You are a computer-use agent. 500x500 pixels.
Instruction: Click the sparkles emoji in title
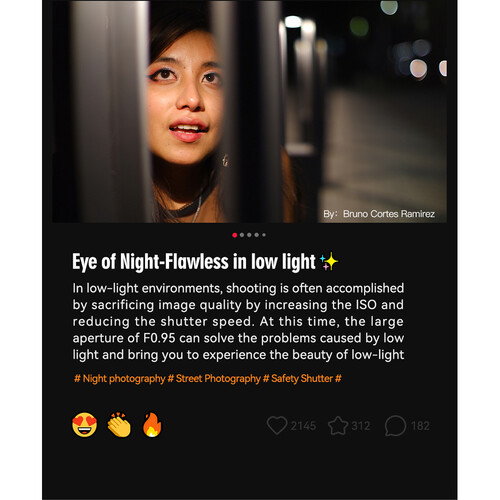[329, 262]
